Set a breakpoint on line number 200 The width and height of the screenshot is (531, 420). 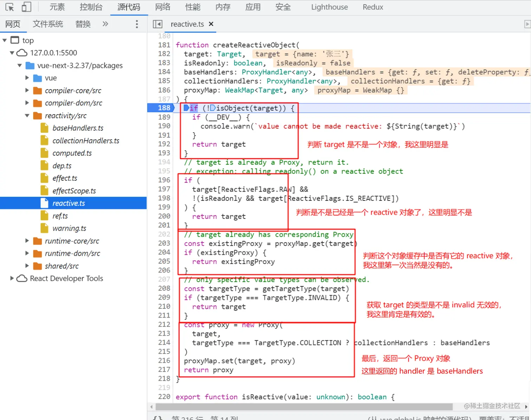pyautogui.click(x=164, y=216)
